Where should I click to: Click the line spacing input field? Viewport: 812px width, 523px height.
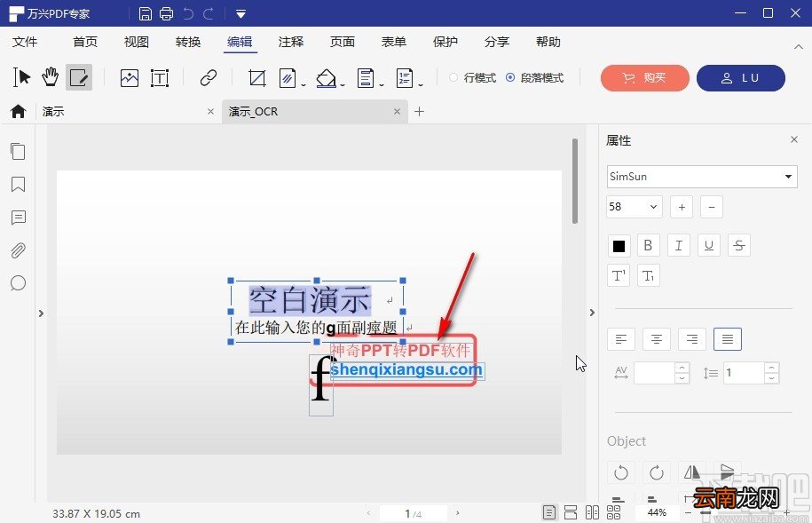point(744,373)
